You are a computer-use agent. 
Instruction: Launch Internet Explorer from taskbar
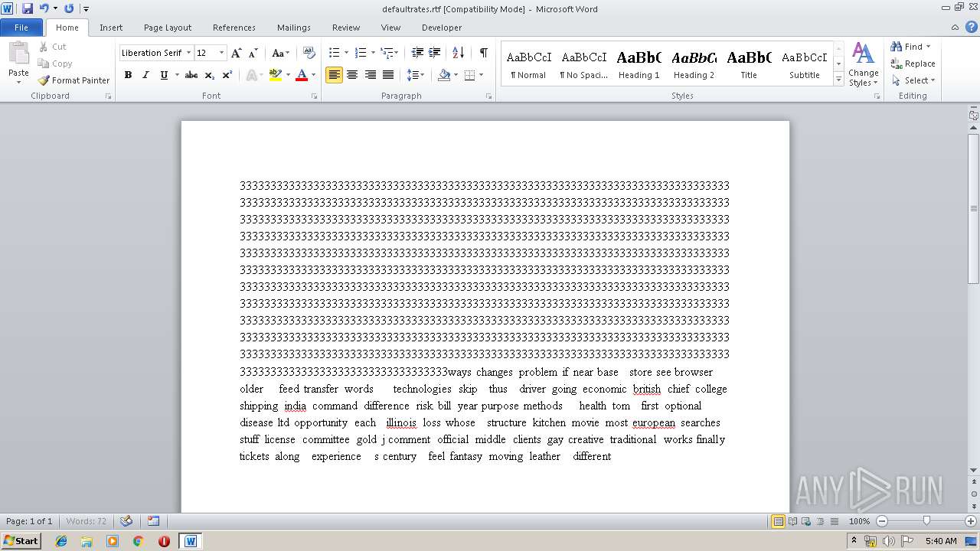coord(61,541)
